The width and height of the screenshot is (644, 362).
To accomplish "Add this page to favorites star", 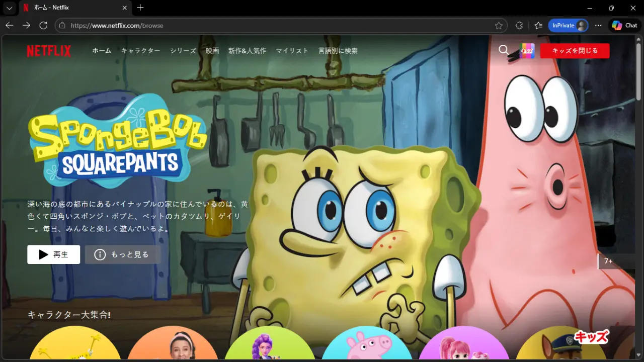I will click(x=499, y=25).
